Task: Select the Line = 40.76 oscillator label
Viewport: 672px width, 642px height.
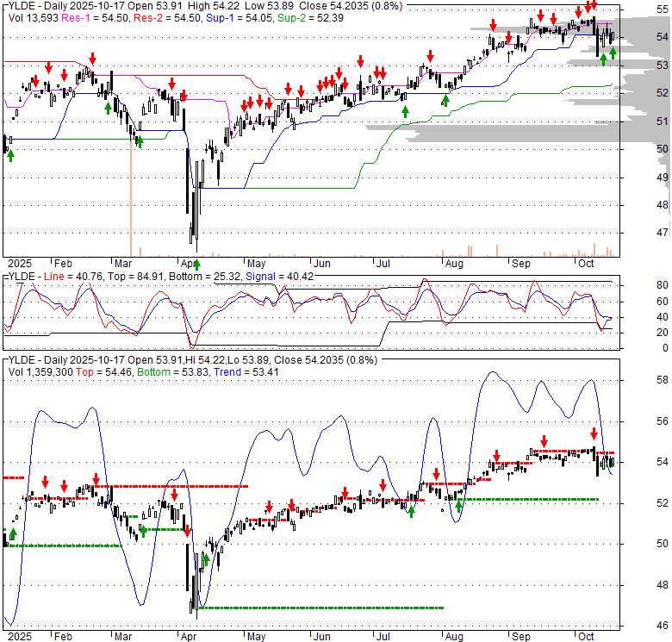Action: click(73, 277)
